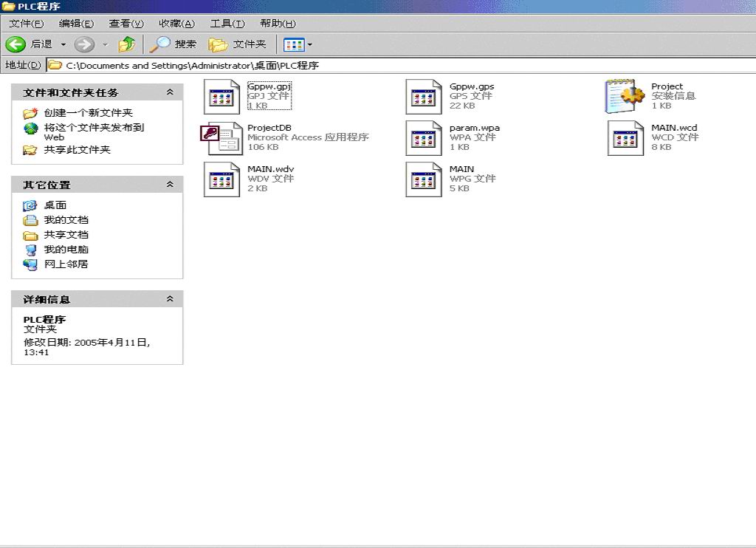This screenshot has width=756, height=548.
Task: Collapse the 详细信息 panel
Action: [x=170, y=299]
